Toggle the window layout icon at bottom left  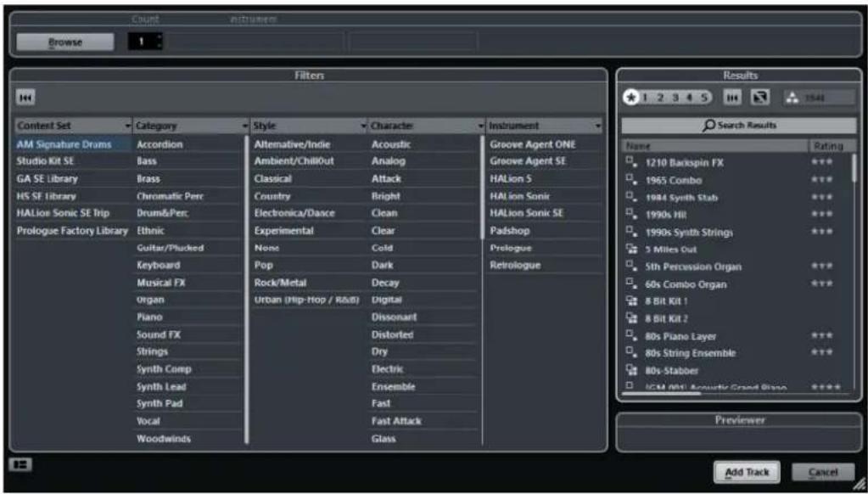point(20,464)
